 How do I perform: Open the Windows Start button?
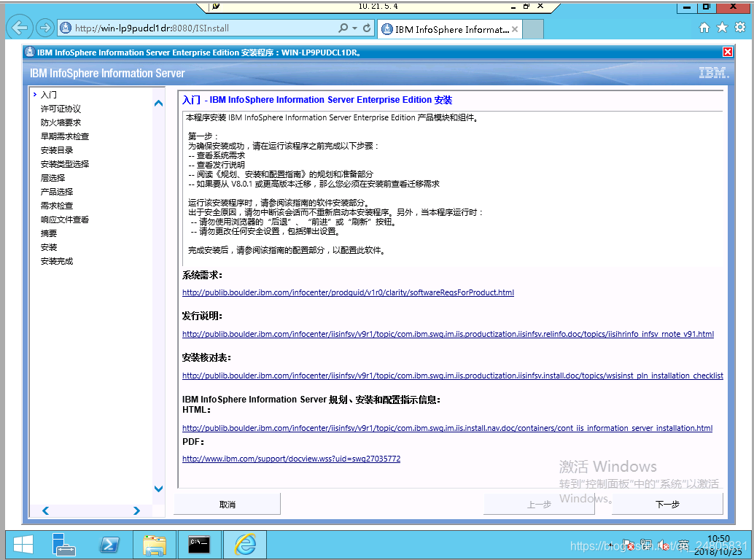click(23, 545)
